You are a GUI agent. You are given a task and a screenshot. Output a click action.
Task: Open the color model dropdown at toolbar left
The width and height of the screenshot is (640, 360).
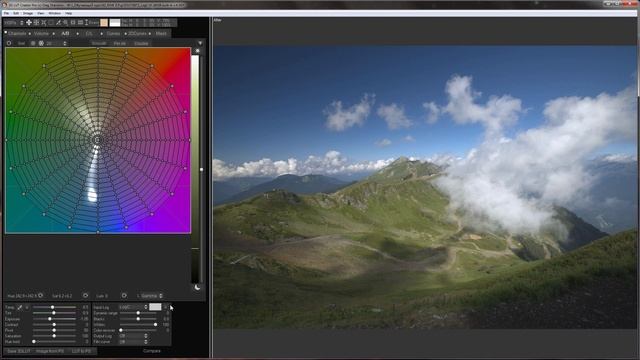(x=13, y=23)
